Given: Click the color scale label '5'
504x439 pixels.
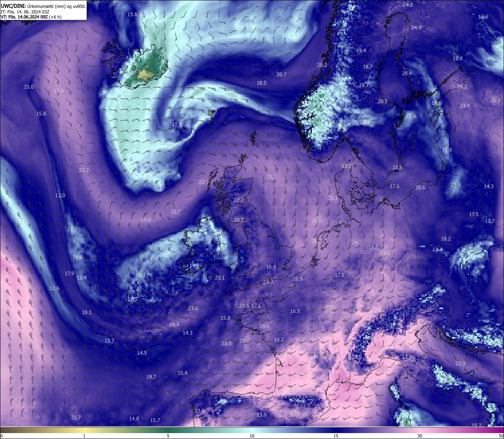Looking at the screenshot, I should pos(168,436).
